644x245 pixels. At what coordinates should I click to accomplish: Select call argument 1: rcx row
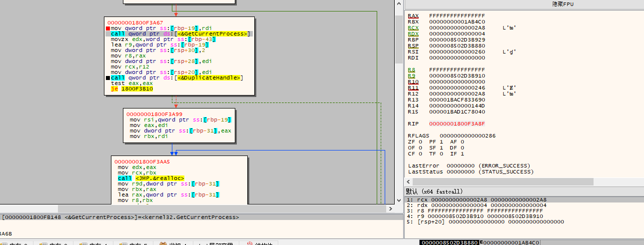(x=524, y=199)
